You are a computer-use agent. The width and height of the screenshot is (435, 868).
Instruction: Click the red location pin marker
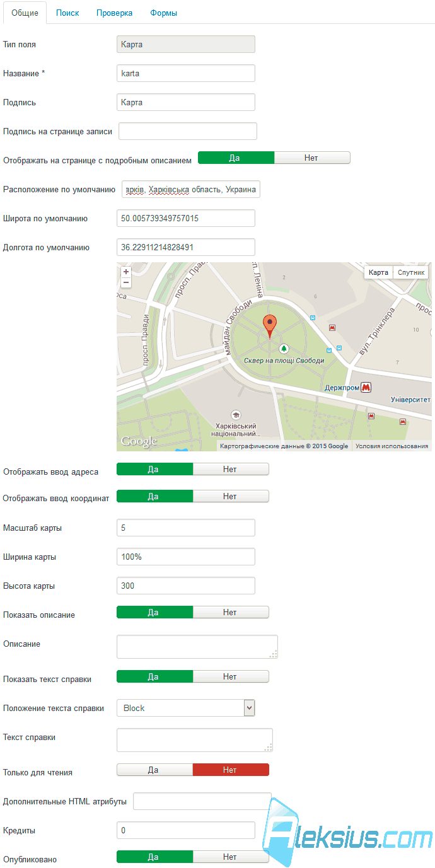tap(270, 327)
